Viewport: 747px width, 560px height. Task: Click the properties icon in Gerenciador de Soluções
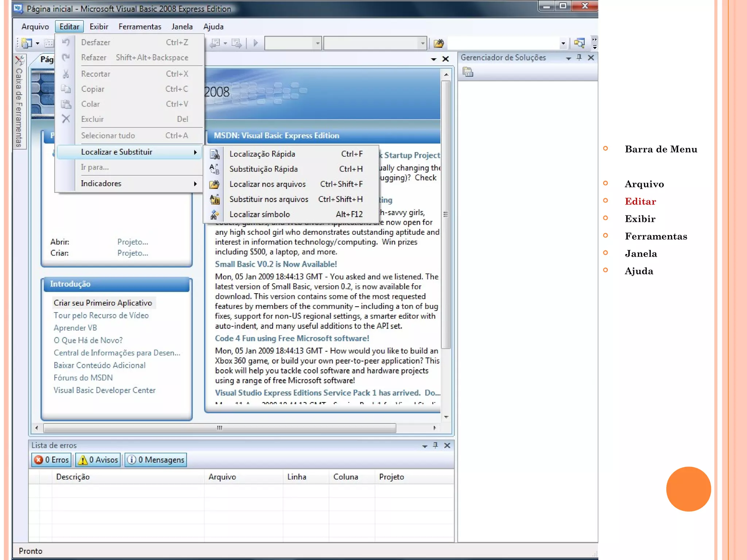468,72
